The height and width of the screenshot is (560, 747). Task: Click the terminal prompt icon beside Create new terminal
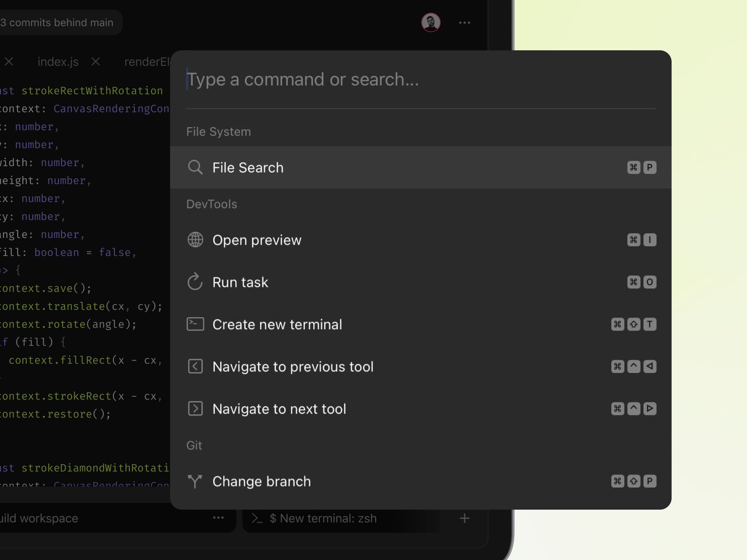click(196, 324)
